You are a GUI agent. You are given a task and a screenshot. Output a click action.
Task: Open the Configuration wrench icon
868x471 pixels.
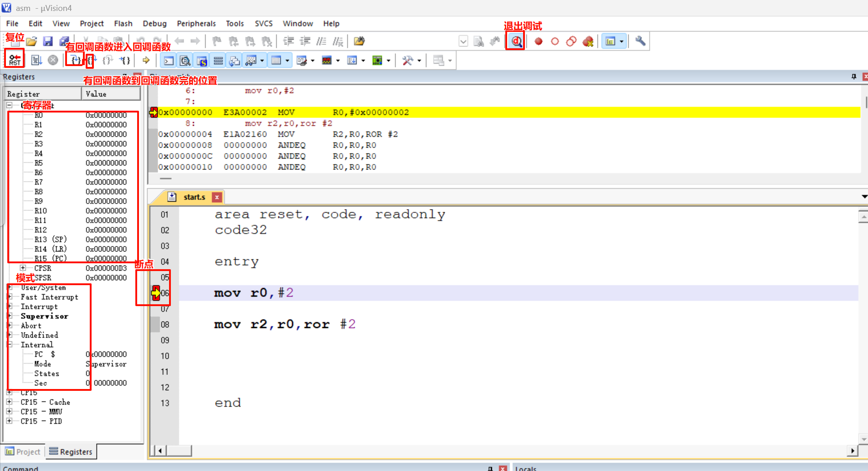coord(640,41)
